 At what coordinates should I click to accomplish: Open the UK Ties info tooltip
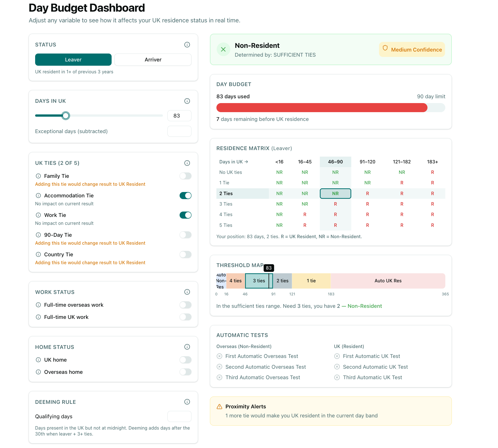point(187,163)
